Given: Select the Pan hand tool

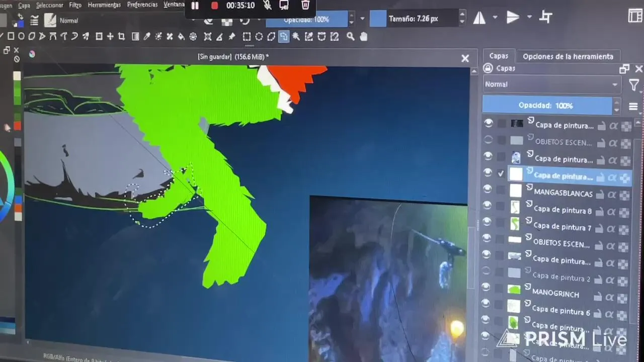Looking at the screenshot, I should point(364,36).
